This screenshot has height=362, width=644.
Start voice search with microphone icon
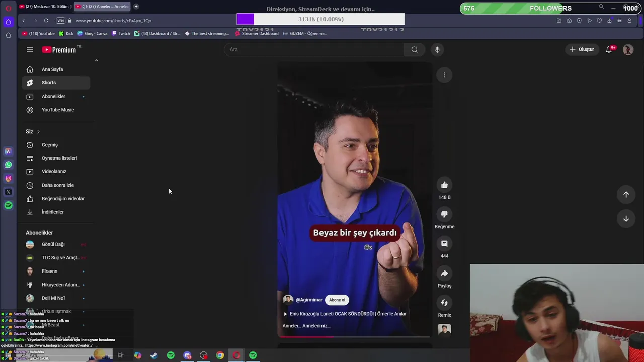point(437,49)
